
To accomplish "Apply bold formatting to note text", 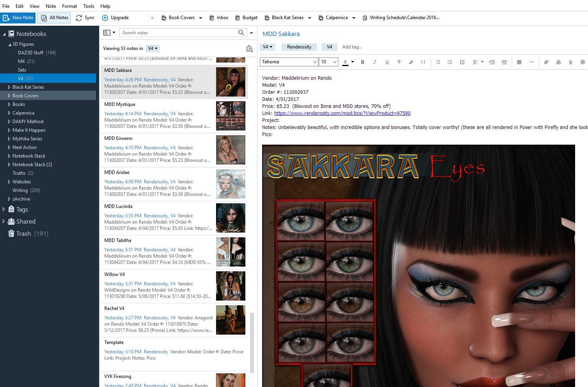I will point(363,62).
